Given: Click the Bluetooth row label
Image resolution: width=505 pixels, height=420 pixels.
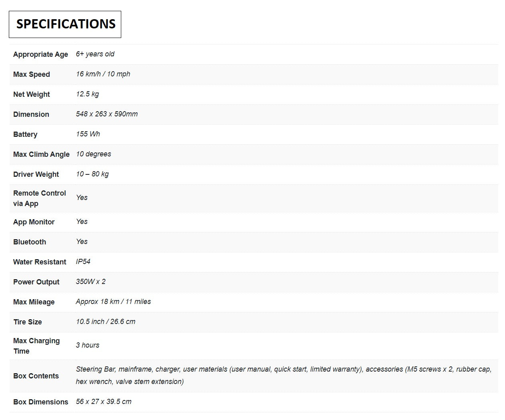Looking at the screenshot, I should (30, 242).
